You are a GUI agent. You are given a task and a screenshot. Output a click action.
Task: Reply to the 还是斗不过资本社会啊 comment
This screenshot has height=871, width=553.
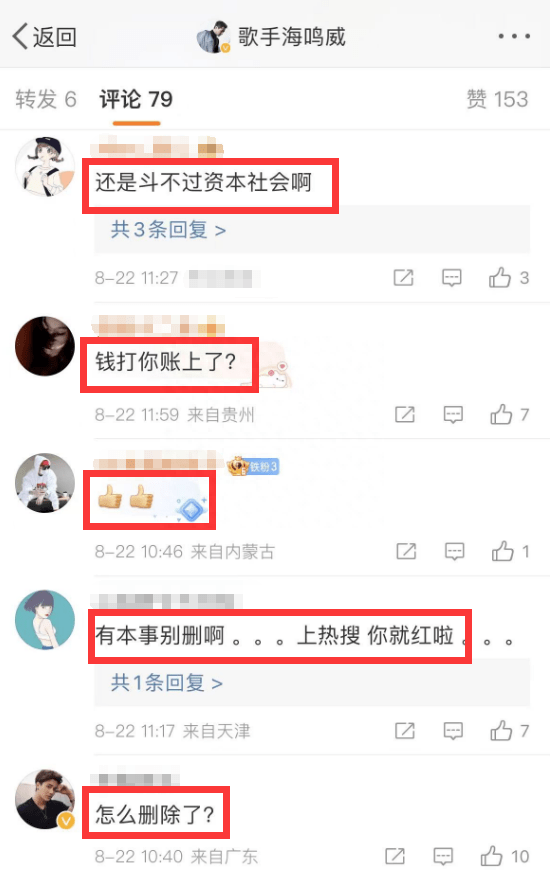tap(451, 277)
